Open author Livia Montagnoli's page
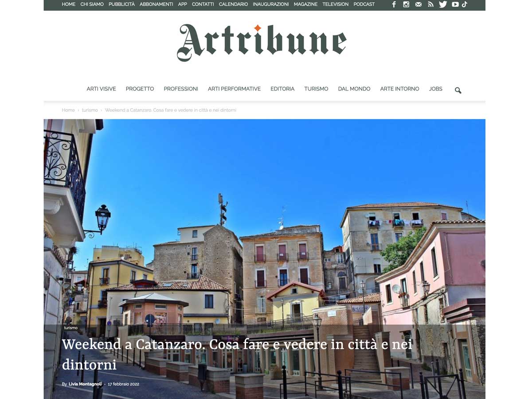This screenshot has width=532, height=399. (x=85, y=384)
